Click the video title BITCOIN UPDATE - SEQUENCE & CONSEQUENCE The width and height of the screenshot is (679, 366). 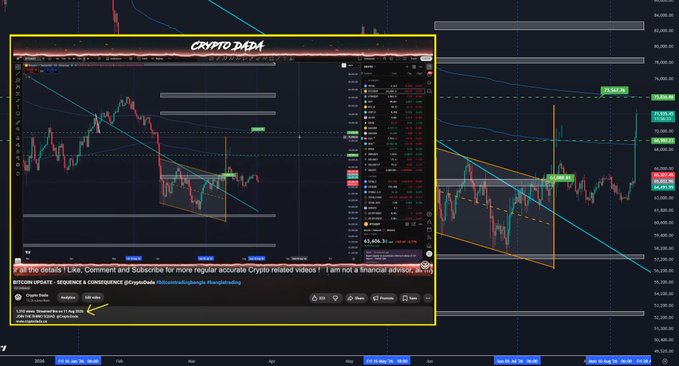point(68,282)
